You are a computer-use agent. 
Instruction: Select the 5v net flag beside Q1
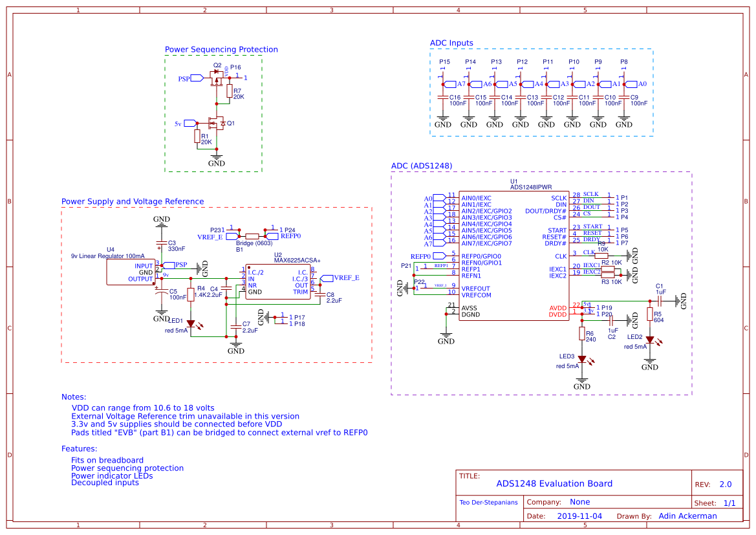(x=190, y=124)
